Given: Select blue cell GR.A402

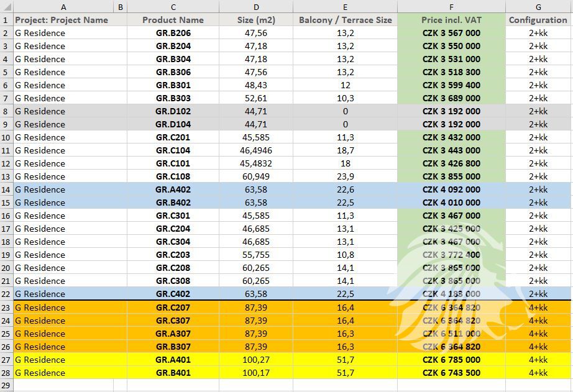Looking at the screenshot, I should click(x=173, y=189).
